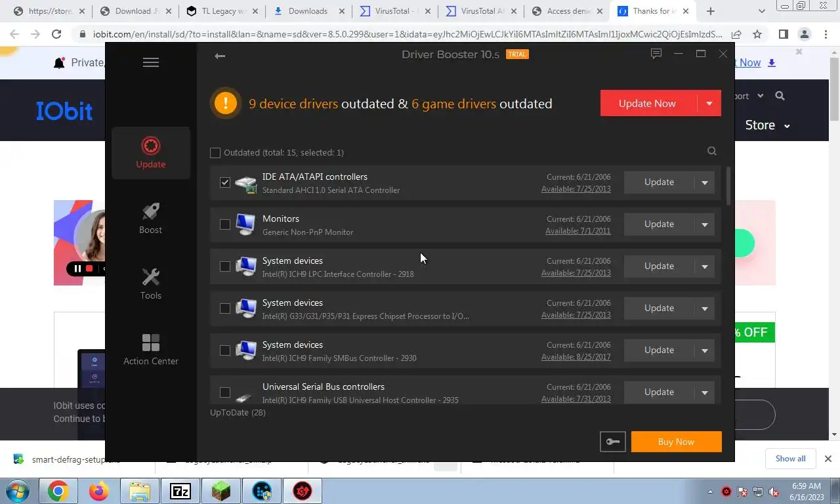The width and height of the screenshot is (840, 504).
Task: Click the Chrome profile avatar icon
Action: (x=804, y=34)
